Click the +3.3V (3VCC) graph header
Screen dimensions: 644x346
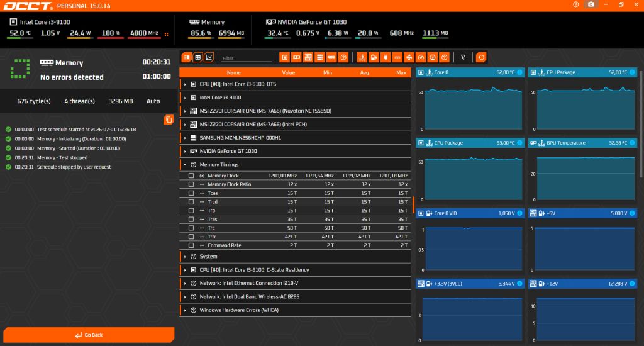[x=470, y=284]
